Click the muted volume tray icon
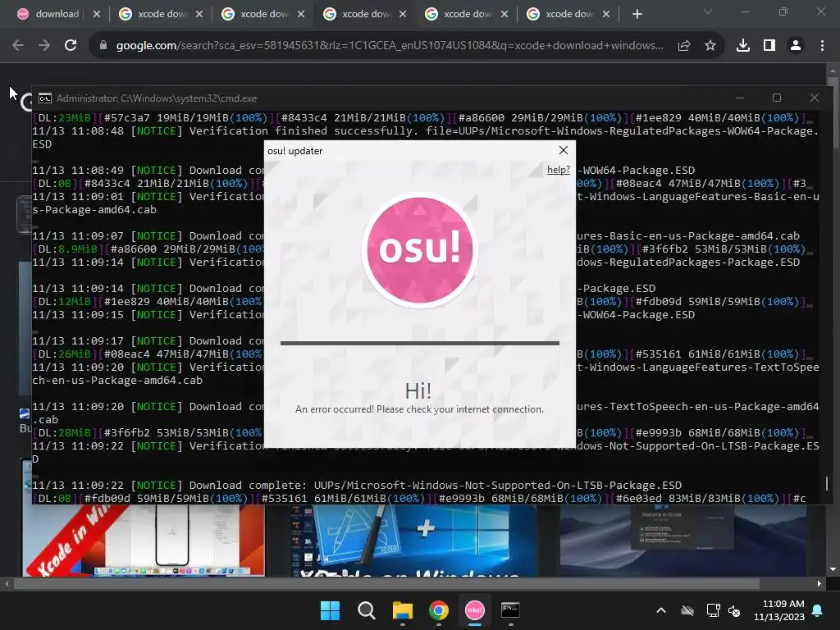Viewport: 840px width, 630px height. coord(734,610)
